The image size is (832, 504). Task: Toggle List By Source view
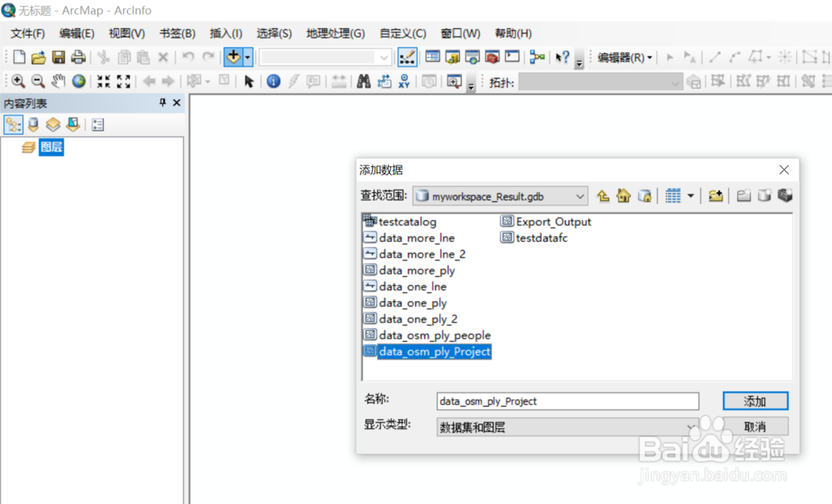pyautogui.click(x=33, y=125)
